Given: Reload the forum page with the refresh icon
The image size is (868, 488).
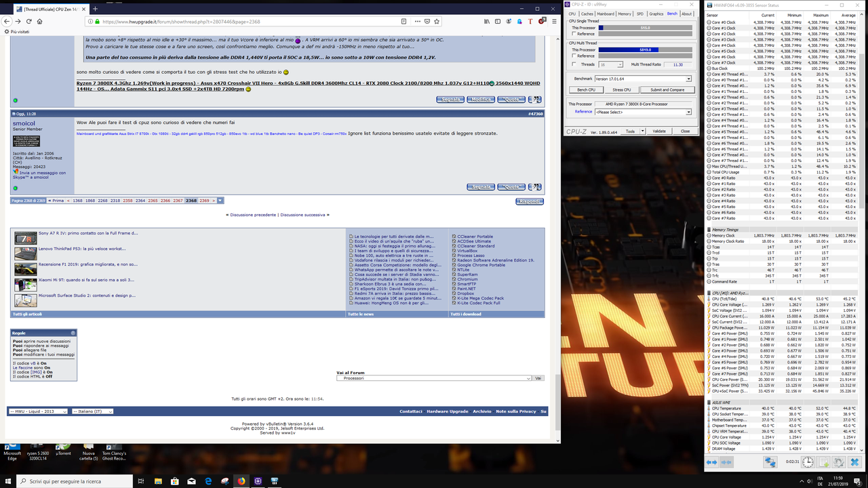Looking at the screenshot, I should [x=28, y=21].
